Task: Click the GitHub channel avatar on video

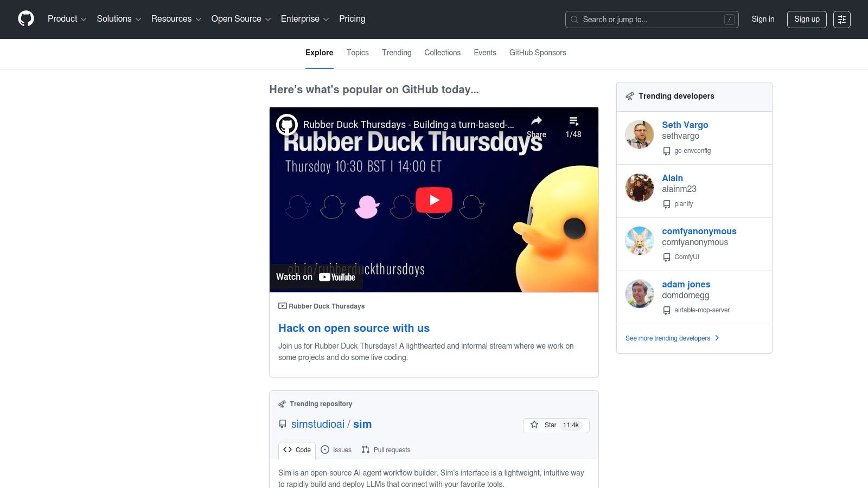Action: click(x=287, y=125)
